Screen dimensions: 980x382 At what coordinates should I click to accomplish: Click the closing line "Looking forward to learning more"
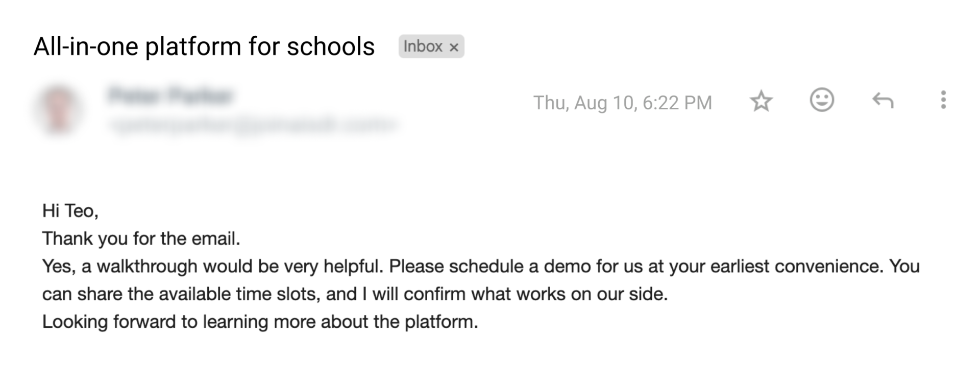[x=260, y=322]
